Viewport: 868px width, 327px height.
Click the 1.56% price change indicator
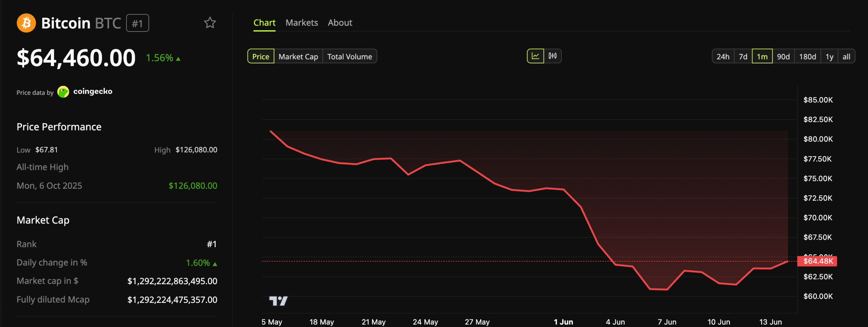tap(163, 58)
